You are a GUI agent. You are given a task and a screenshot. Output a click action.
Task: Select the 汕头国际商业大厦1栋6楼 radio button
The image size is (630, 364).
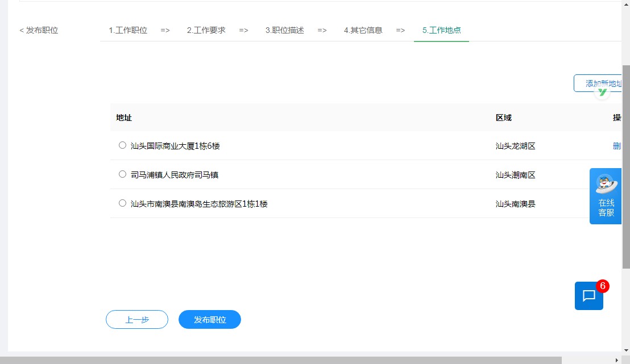tap(122, 145)
